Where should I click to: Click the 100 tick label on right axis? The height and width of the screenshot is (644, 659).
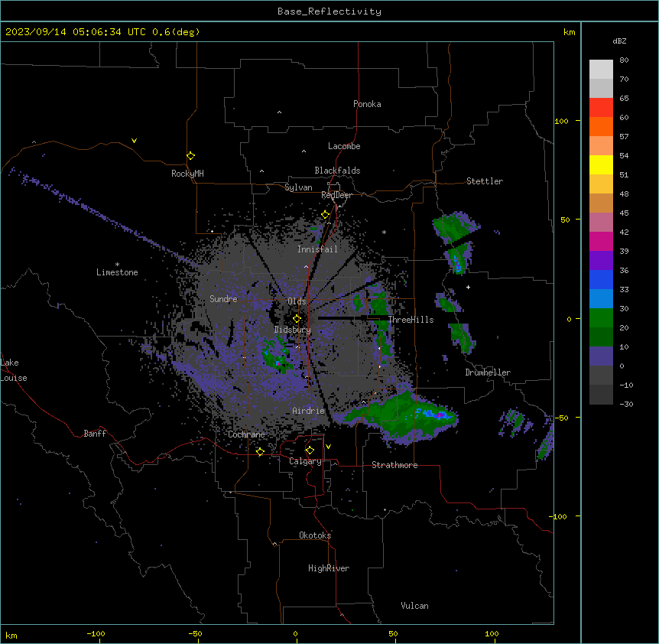tap(561, 121)
